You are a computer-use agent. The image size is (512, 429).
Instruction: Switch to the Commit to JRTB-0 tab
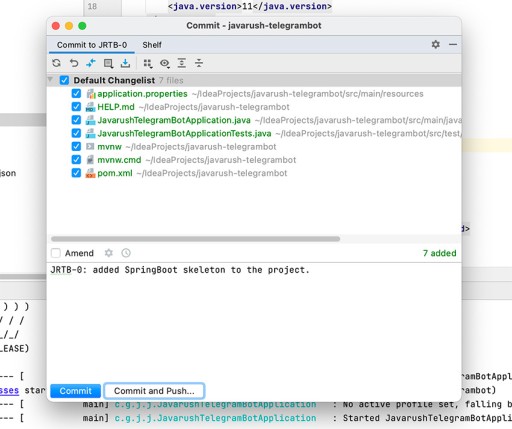coord(92,45)
